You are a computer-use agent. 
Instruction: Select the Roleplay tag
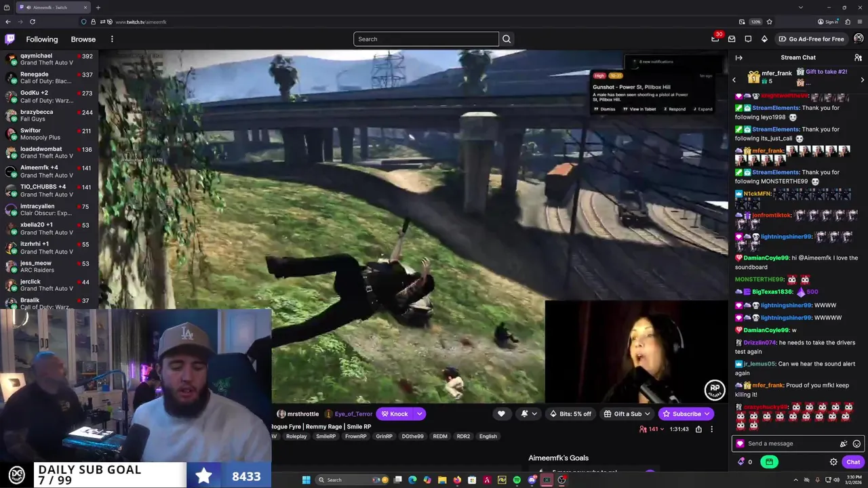(x=296, y=436)
